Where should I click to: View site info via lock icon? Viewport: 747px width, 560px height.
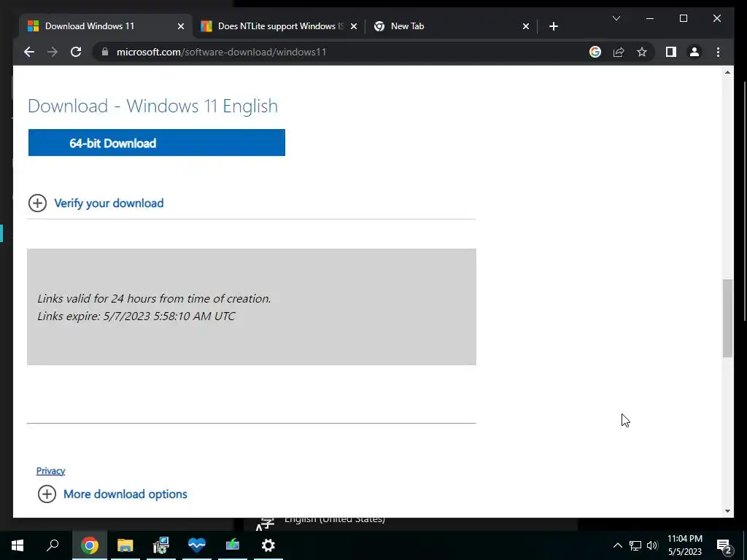coord(105,52)
